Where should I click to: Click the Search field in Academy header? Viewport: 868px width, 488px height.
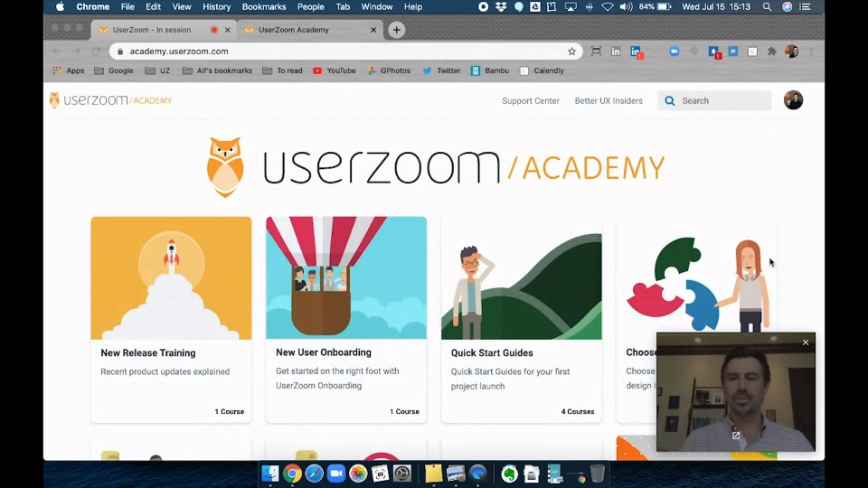[714, 100]
